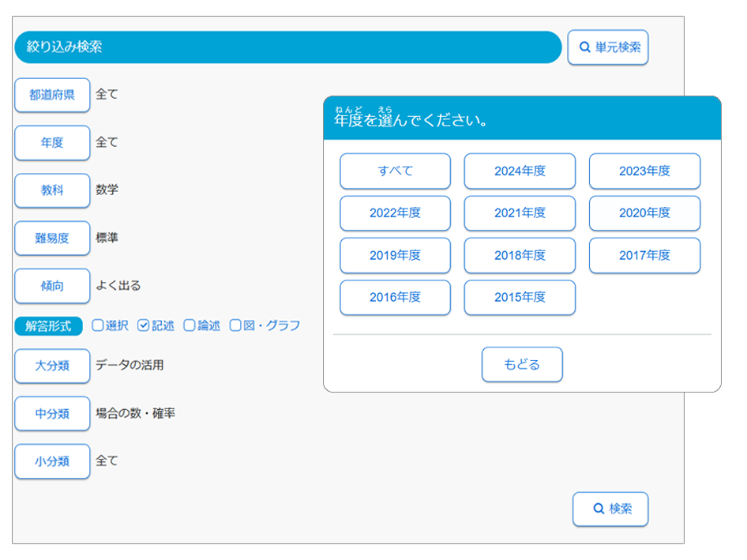747x560 pixels.
Task: Open the 中分類 category selector
Action: pyautogui.click(x=52, y=413)
